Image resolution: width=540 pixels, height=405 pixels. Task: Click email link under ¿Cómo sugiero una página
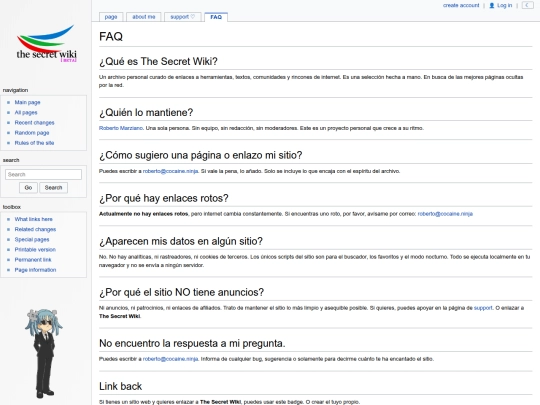pos(170,171)
